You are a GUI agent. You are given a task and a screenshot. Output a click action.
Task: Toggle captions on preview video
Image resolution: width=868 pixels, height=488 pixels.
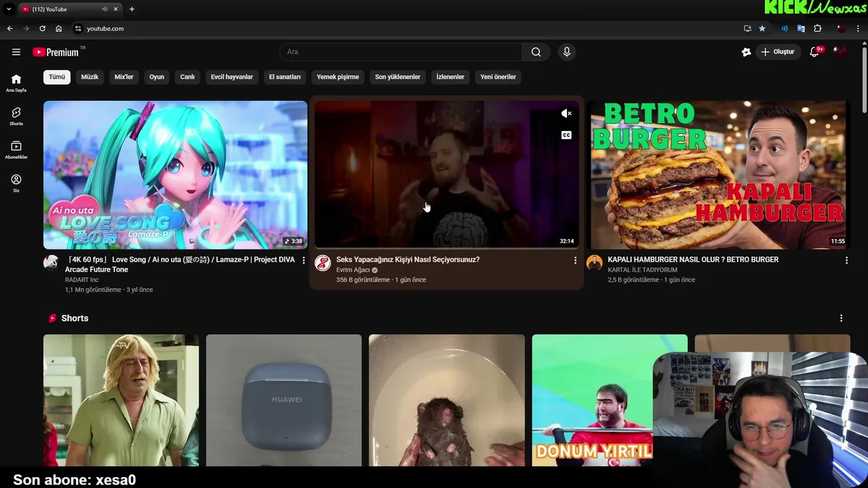(x=566, y=135)
